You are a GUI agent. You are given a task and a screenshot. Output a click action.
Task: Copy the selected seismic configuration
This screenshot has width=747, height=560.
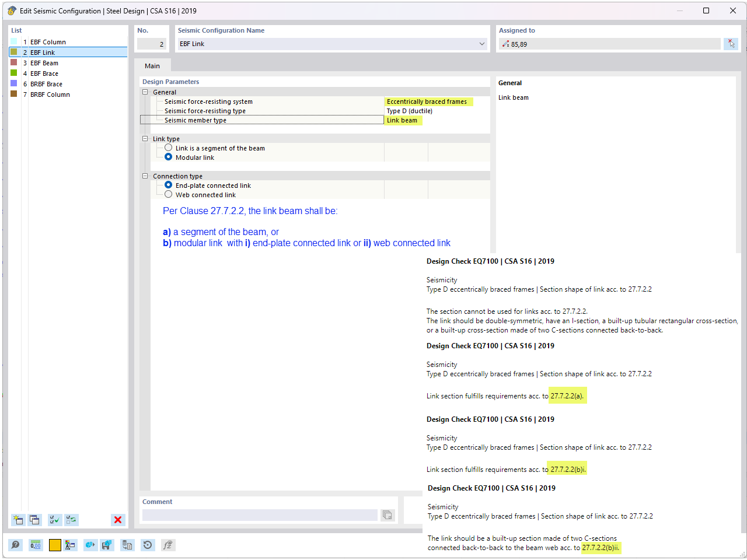coord(34,520)
